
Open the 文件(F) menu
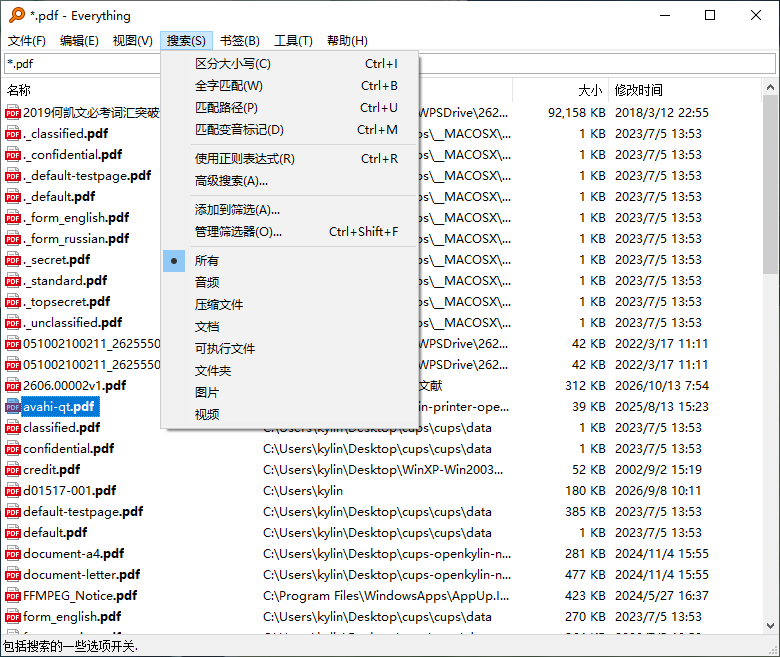click(x=27, y=41)
